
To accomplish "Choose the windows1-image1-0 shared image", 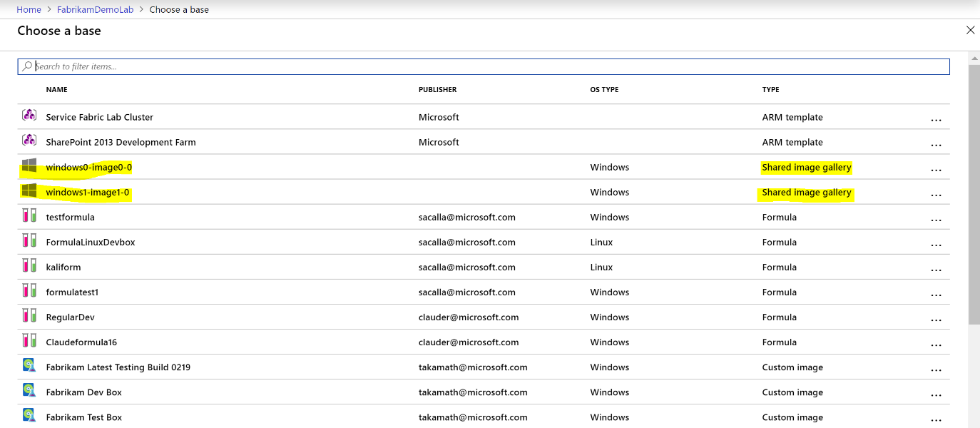I will tap(88, 192).
